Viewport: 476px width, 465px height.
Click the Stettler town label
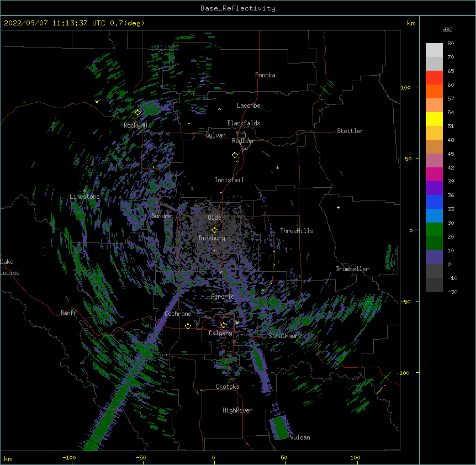click(350, 131)
